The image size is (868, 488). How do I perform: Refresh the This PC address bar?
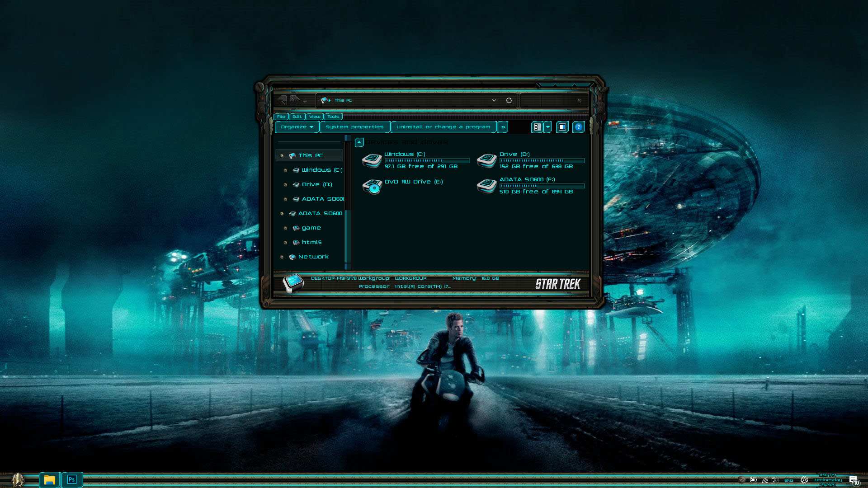(x=509, y=100)
